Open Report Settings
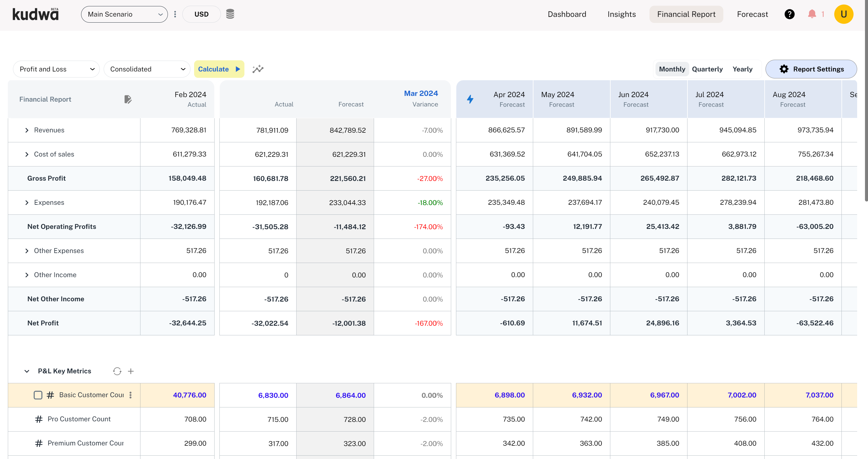The height and width of the screenshot is (459, 868). coord(811,69)
